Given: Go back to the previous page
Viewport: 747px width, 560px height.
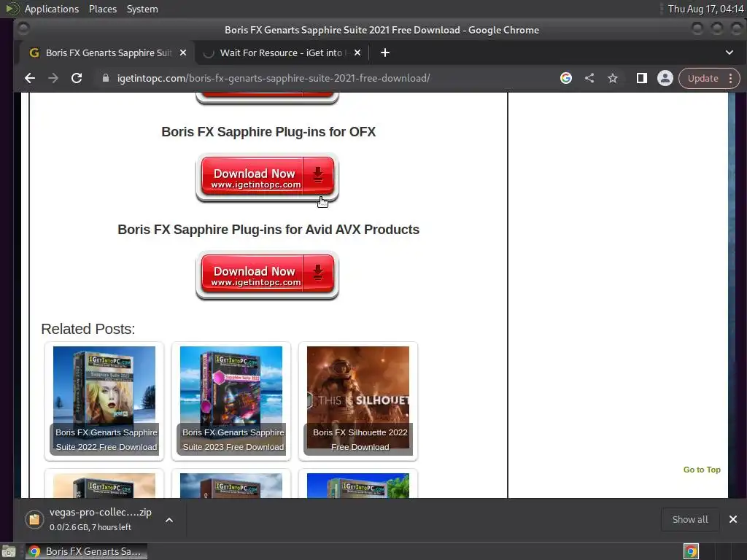Looking at the screenshot, I should point(29,78).
